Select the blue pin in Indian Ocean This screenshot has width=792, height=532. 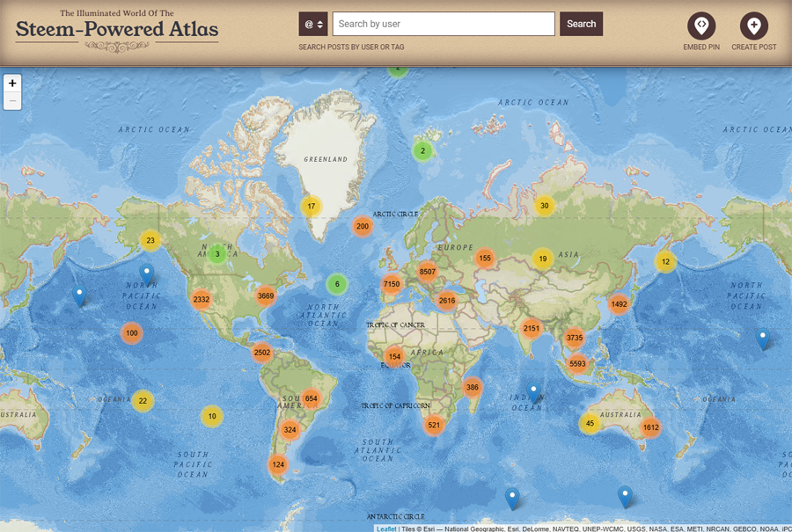tap(533, 393)
